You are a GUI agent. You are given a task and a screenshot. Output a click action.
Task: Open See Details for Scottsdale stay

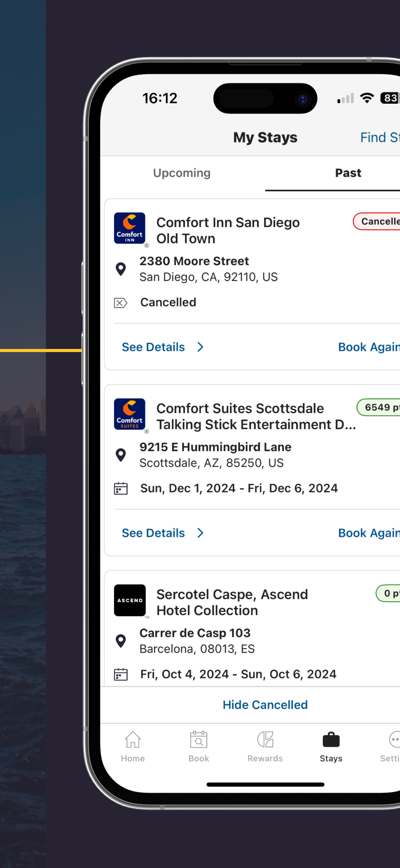point(153,533)
